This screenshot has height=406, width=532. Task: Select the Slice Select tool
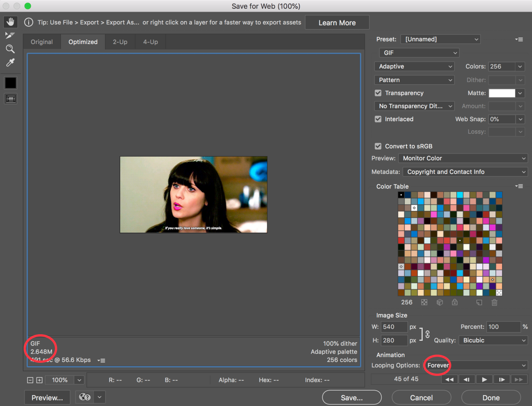(10, 35)
